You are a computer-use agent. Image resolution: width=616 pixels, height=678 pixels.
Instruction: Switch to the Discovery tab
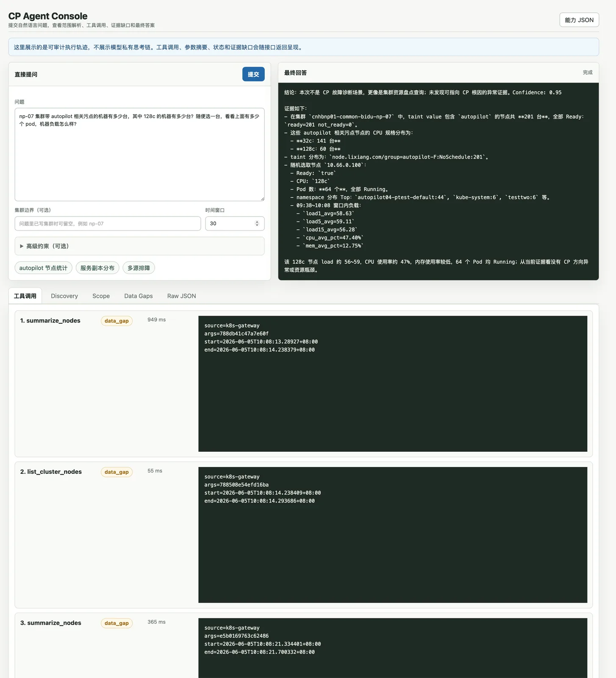tap(64, 296)
